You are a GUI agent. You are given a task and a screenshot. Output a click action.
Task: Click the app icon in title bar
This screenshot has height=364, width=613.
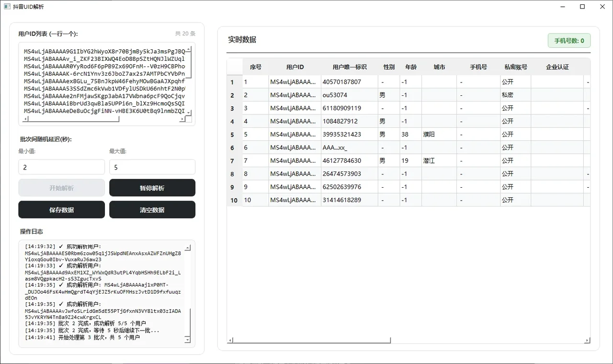point(7,7)
